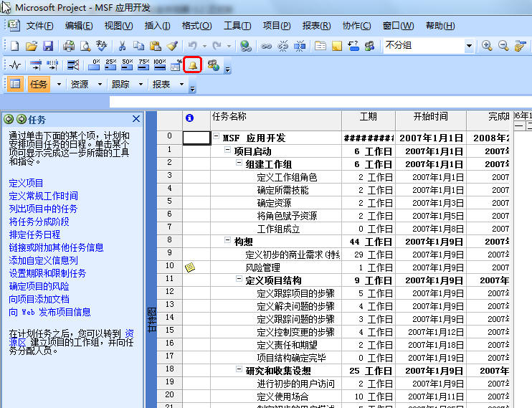
Task: Click 向 Web 发布项目信息 link
Action: 49,312
